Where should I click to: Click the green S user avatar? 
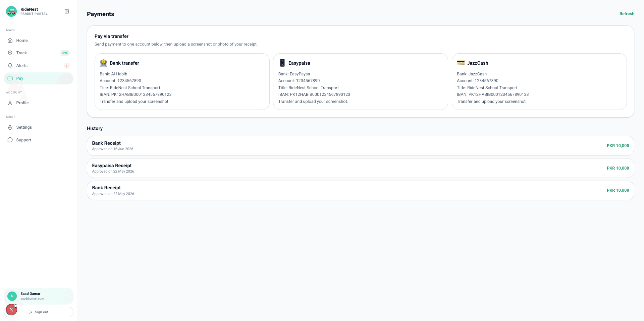pos(12,296)
